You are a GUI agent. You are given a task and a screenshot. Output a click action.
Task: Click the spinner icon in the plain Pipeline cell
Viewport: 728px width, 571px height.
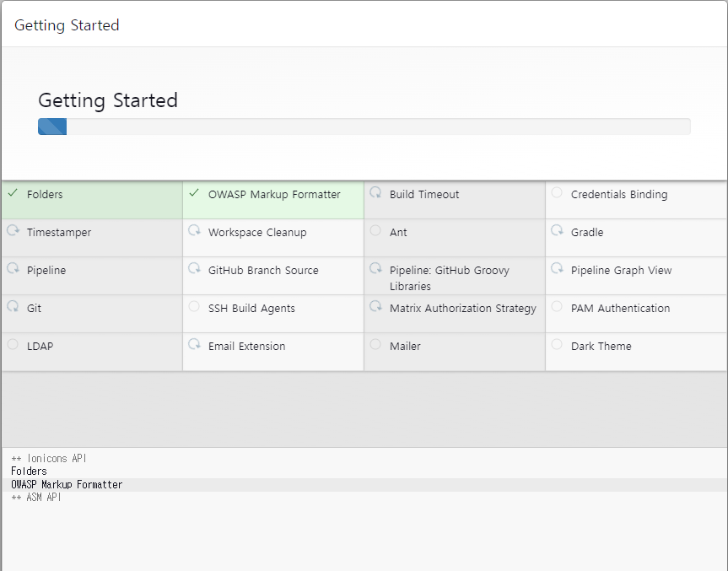13,268
